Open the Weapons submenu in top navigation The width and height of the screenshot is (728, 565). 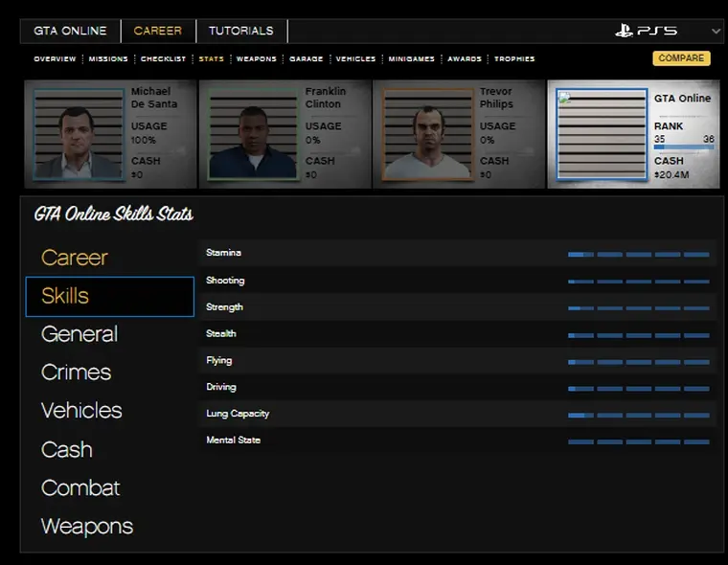click(256, 59)
